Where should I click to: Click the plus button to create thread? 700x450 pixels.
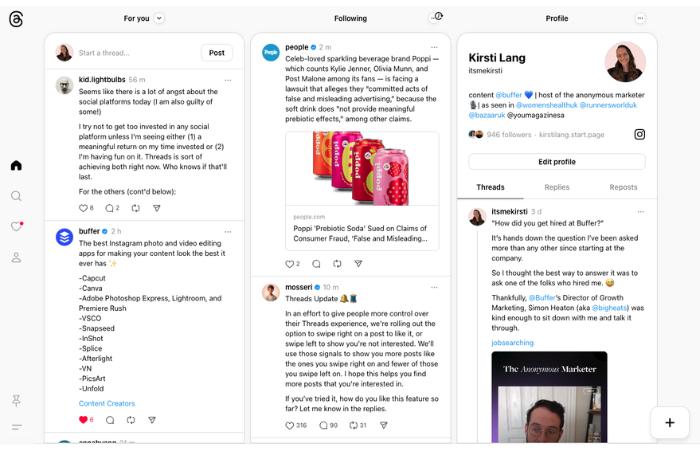(x=669, y=422)
